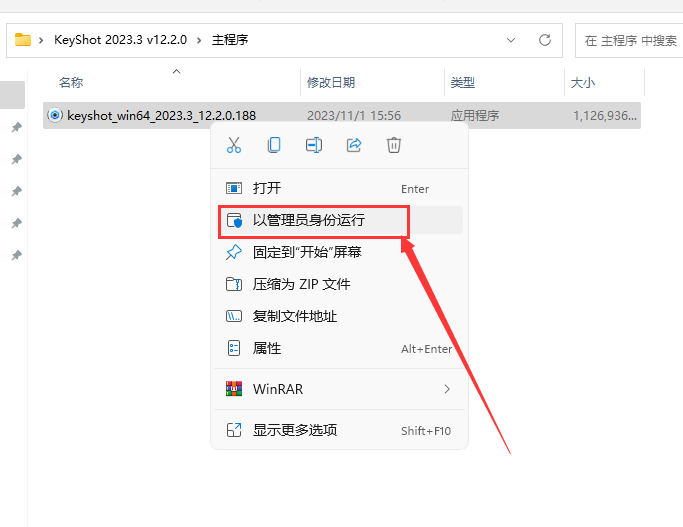Sort files by 修改日期 column header
The image size is (683, 527).
[331, 82]
